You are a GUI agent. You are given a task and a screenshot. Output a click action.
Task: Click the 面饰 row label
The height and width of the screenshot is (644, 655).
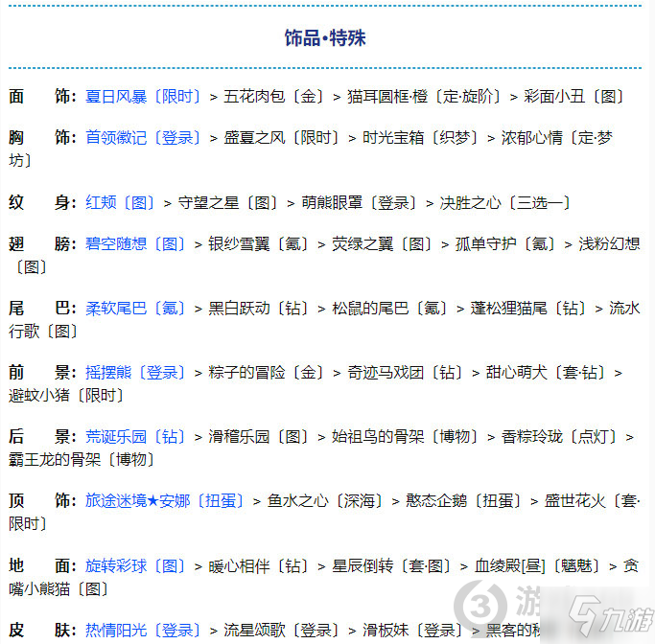[x=42, y=97]
